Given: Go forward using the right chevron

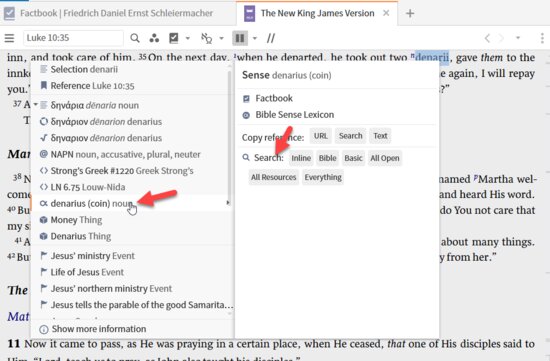Looking at the screenshot, I should 502,38.
